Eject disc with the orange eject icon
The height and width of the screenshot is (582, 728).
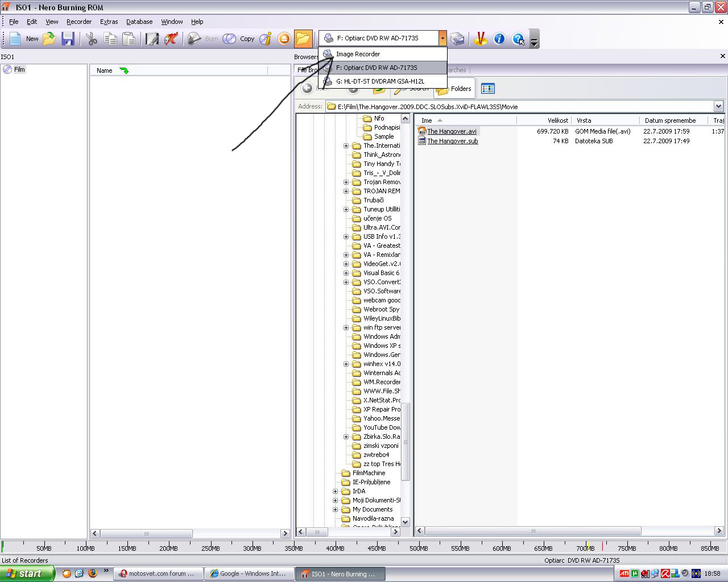[284, 39]
